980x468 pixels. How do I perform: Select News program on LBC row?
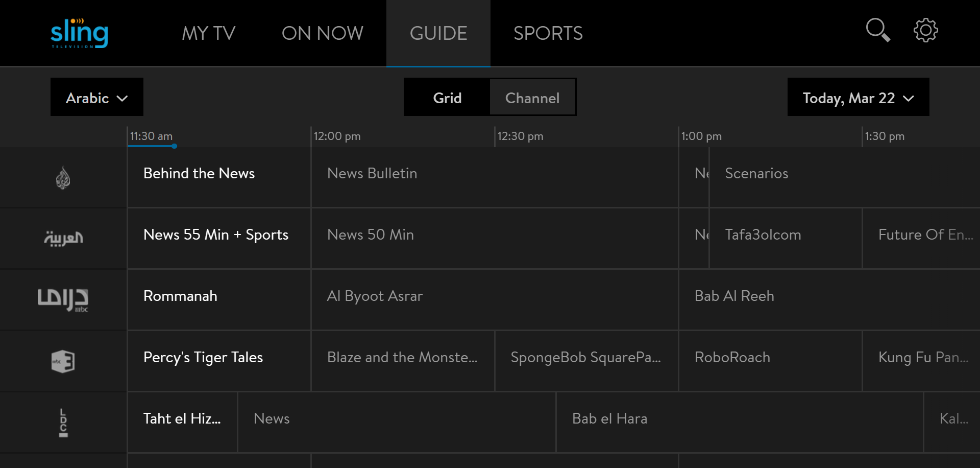click(397, 423)
